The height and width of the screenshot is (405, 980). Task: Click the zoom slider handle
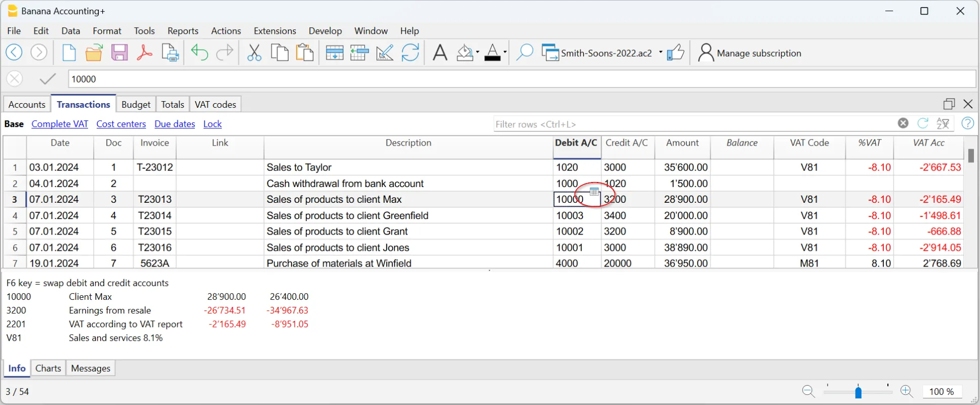[858, 392]
